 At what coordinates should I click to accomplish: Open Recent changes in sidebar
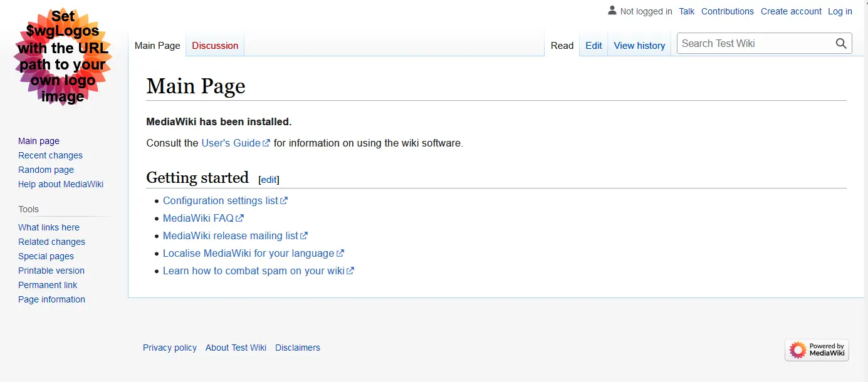50,155
